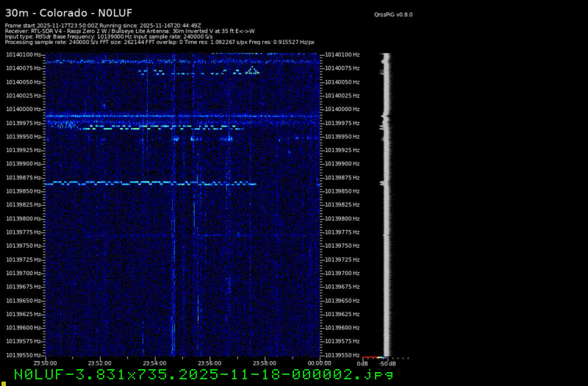Click the left-axis 10140000 Hz frequency label
Image resolution: width=588 pixels, height=386 pixels.
click(x=24, y=109)
